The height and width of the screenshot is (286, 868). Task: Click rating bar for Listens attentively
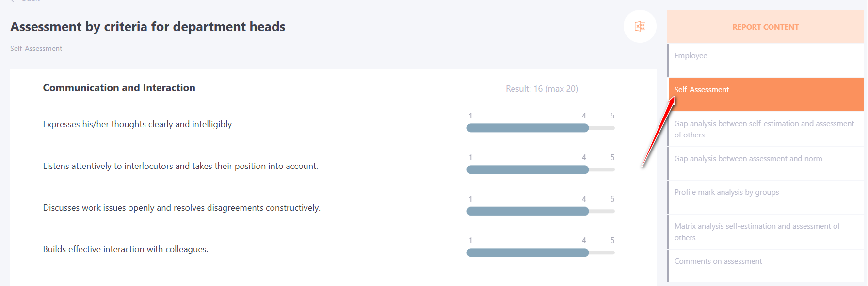pos(541,169)
